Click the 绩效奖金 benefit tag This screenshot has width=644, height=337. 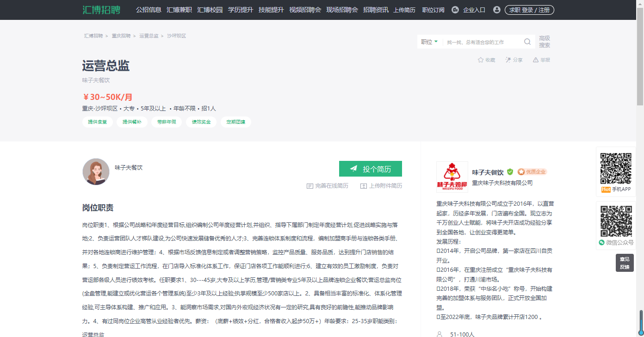201,122
